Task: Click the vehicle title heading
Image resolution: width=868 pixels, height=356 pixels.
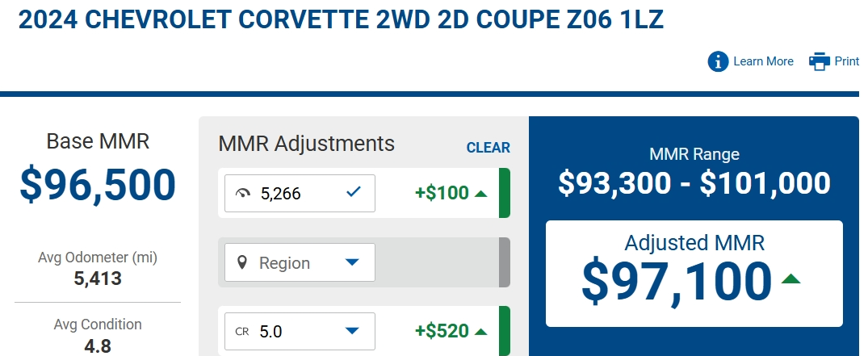Action: point(341,19)
